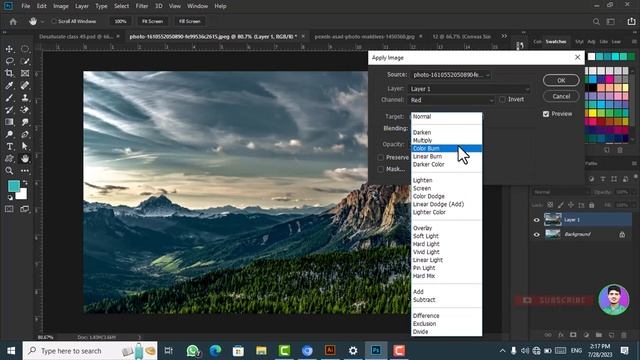Select the Horizontal Type tool
The image size is (640, 360).
9,146
